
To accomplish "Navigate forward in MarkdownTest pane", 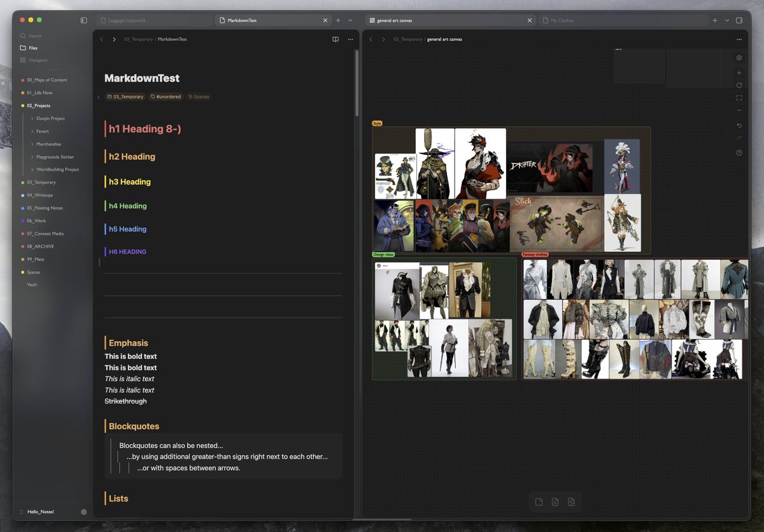I will pyautogui.click(x=114, y=39).
